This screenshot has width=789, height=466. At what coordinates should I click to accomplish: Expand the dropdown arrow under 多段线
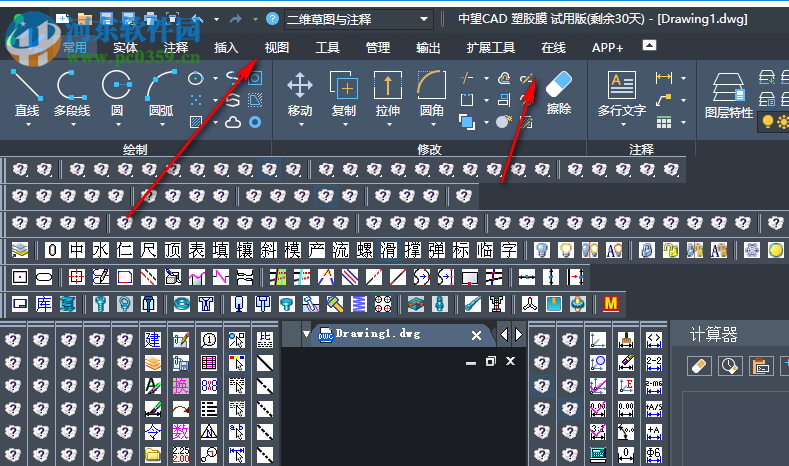[73, 124]
